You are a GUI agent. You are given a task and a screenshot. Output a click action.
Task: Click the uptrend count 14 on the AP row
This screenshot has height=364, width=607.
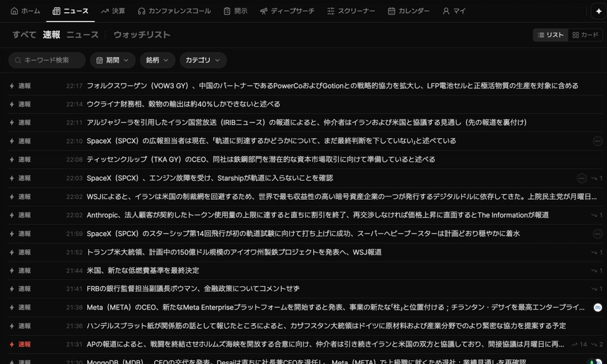point(579,345)
